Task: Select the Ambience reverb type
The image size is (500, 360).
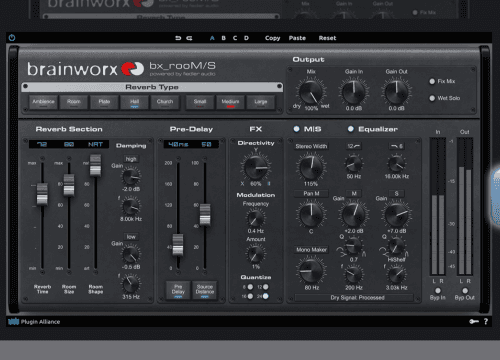Action: 43,102
